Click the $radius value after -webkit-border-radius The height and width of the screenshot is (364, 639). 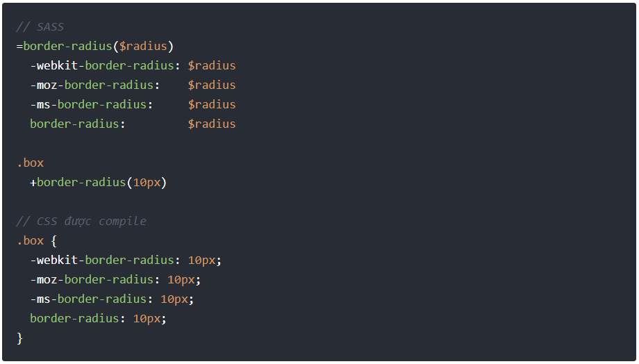[212, 65]
